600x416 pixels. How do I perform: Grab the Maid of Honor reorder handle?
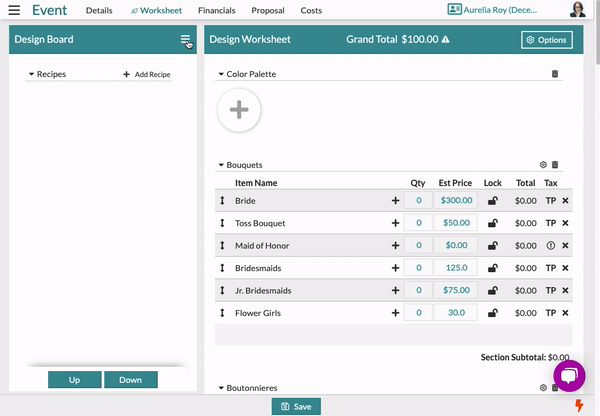222,245
